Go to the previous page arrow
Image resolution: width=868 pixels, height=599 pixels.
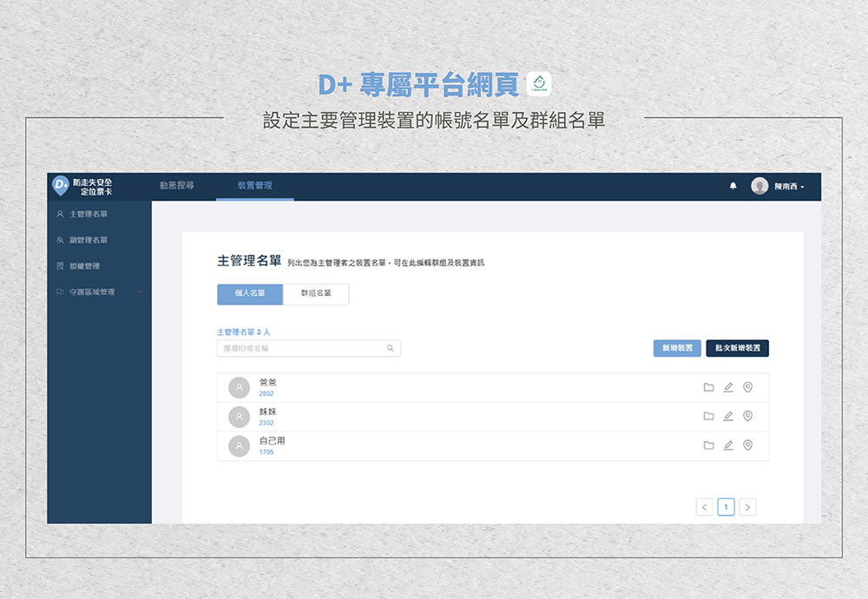coord(704,507)
